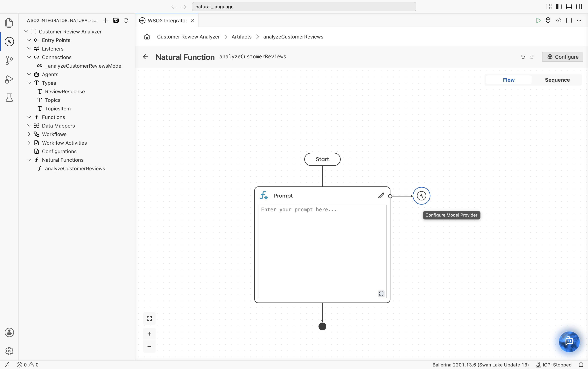Select the WSO2 Integrator editor tab
Image resolution: width=588 pixels, height=369 pixels.
pos(167,20)
